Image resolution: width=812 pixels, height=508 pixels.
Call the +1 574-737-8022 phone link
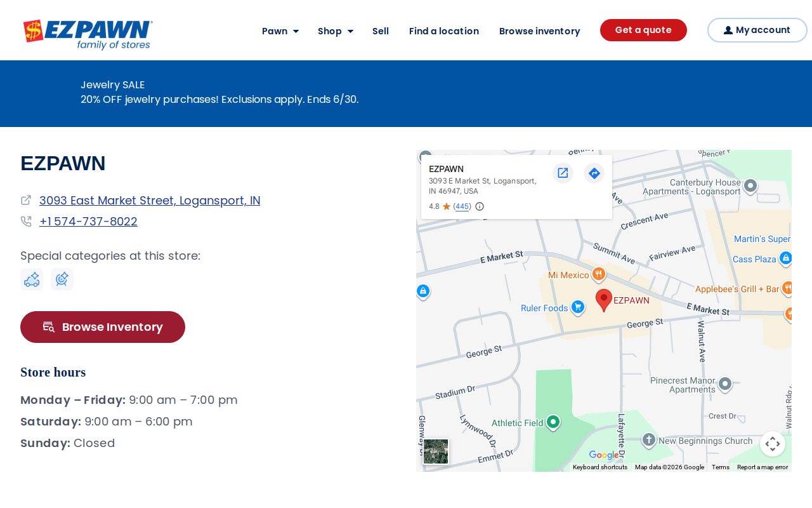[88, 222]
